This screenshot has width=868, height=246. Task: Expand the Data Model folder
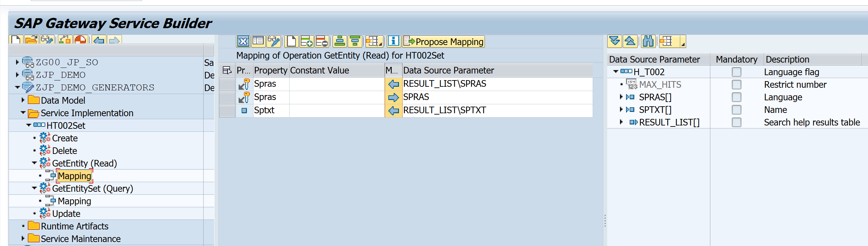(23, 100)
